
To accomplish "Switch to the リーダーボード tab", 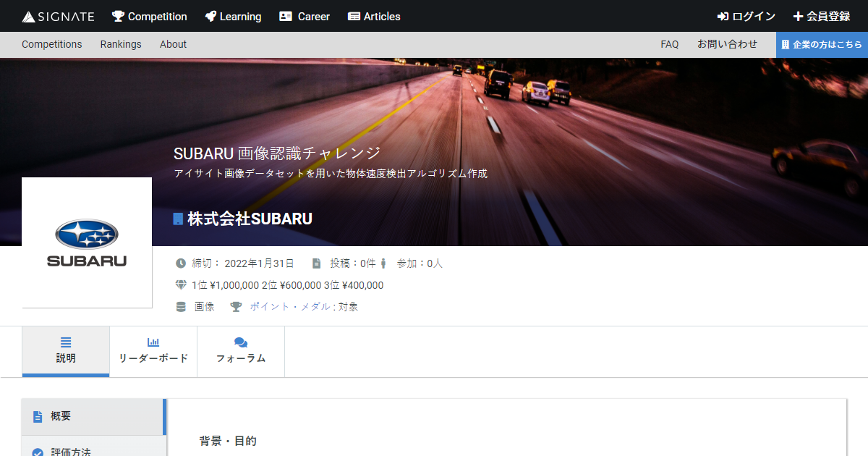I will pos(153,351).
